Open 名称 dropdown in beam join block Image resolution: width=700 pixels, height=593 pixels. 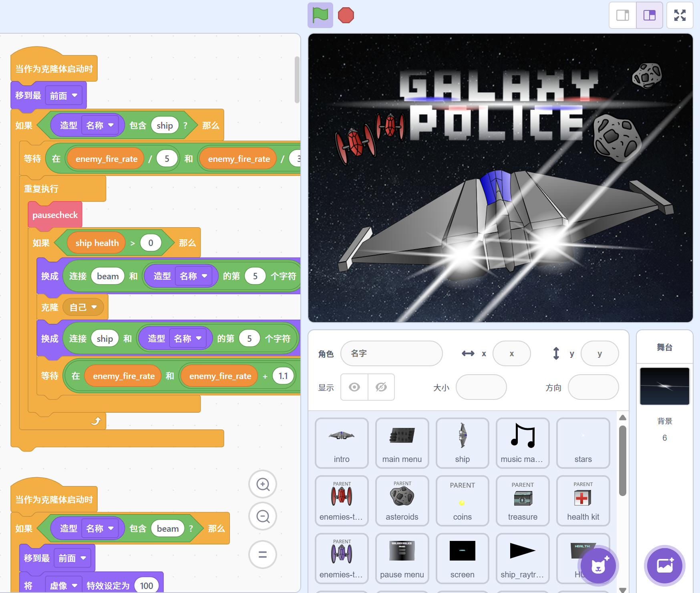coord(193,276)
